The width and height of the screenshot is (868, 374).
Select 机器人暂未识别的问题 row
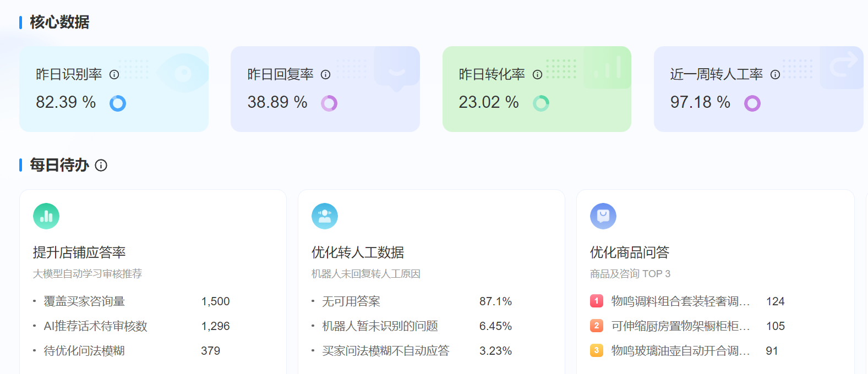point(412,326)
